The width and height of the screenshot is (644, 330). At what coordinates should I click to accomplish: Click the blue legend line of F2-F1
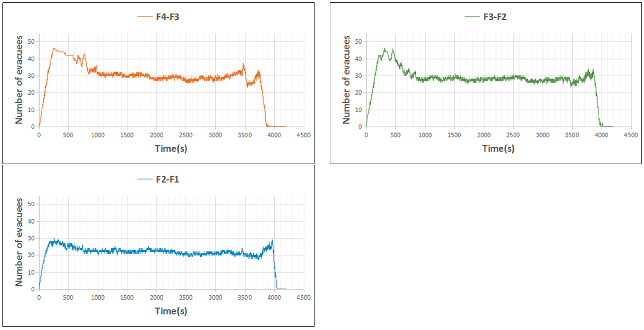click(145, 179)
